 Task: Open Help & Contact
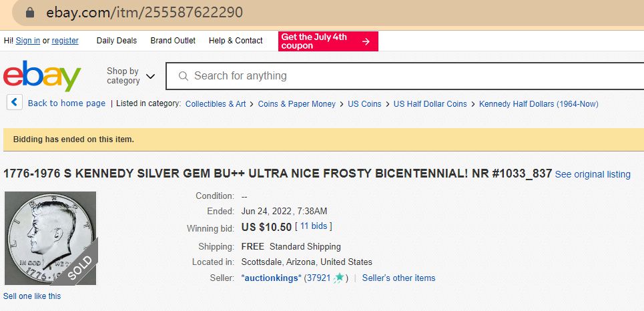click(236, 41)
